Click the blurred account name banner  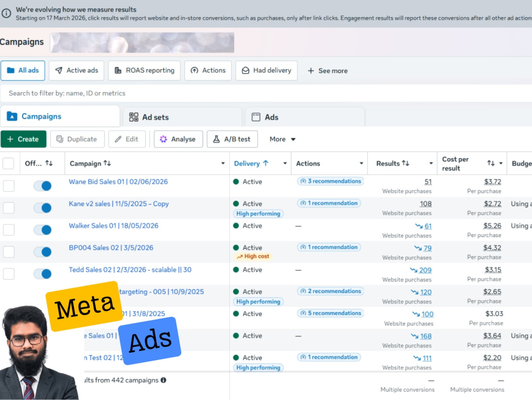[x=142, y=43]
